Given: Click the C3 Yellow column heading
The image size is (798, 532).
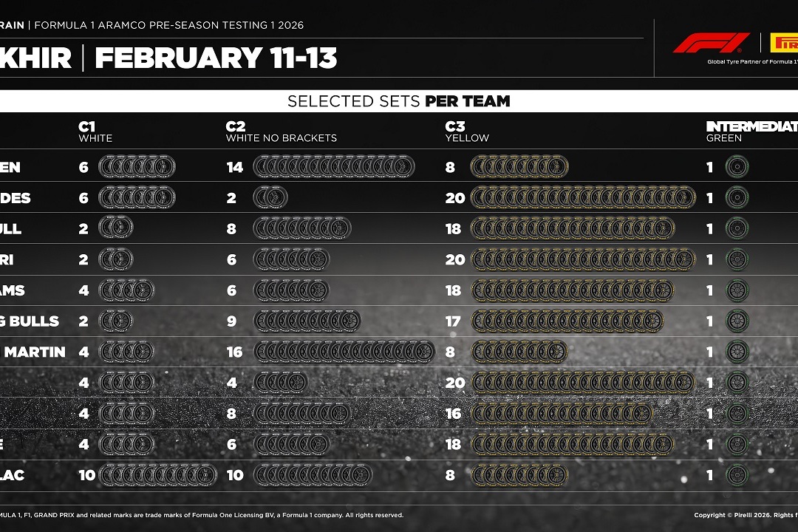Looking at the screenshot, I should pos(467,132).
